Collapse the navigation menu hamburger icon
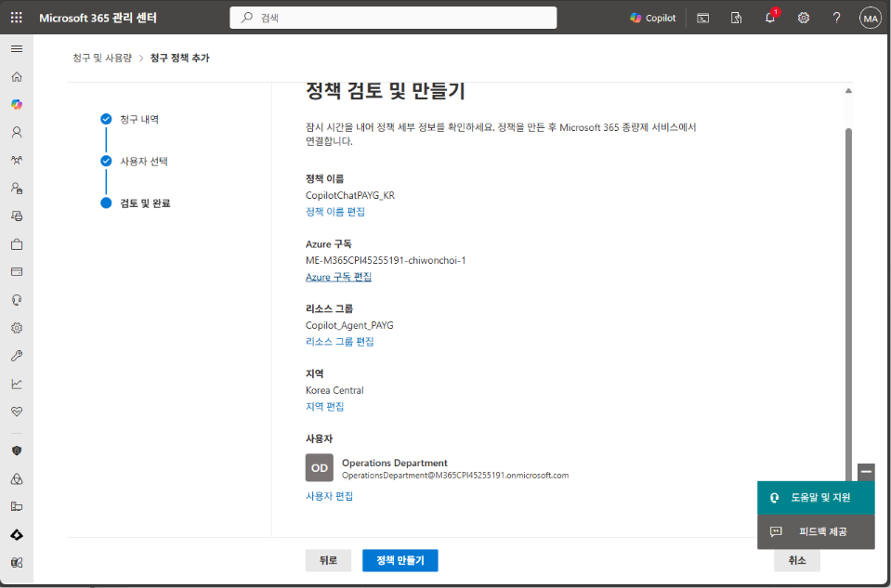The height and width of the screenshot is (588, 891). point(17,49)
